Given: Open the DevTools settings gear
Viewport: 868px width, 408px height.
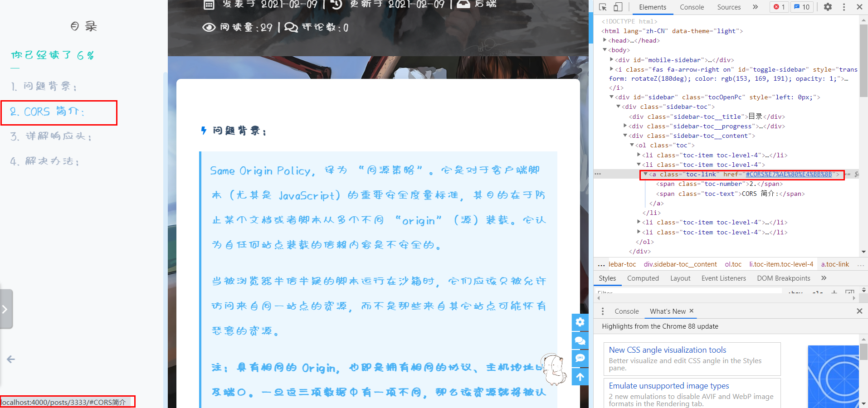Looking at the screenshot, I should 827,7.
